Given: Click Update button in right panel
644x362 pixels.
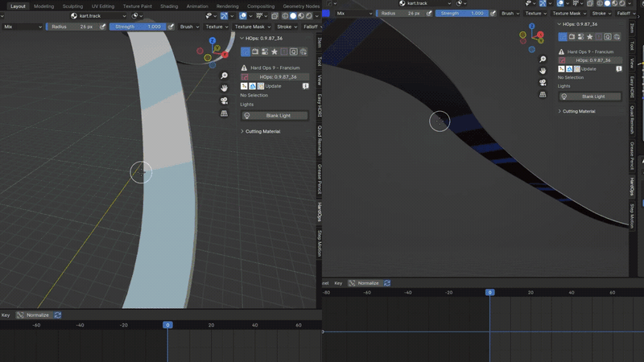Looking at the screenshot, I should pos(588,69).
